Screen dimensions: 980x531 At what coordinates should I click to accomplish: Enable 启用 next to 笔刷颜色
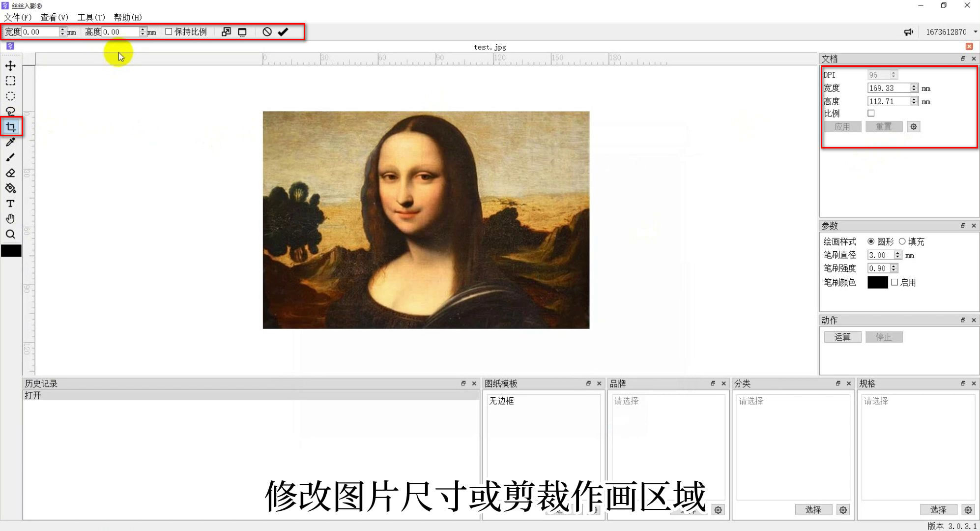pyautogui.click(x=895, y=283)
